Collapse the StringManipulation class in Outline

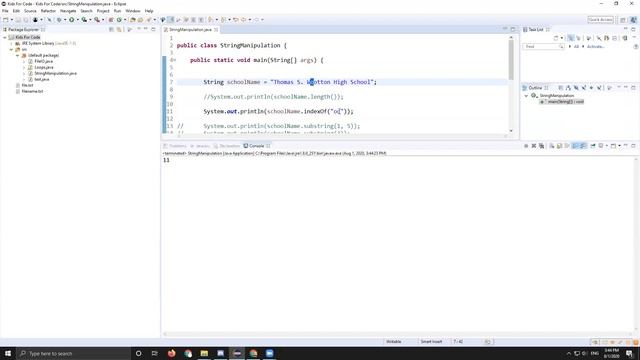pos(526,96)
